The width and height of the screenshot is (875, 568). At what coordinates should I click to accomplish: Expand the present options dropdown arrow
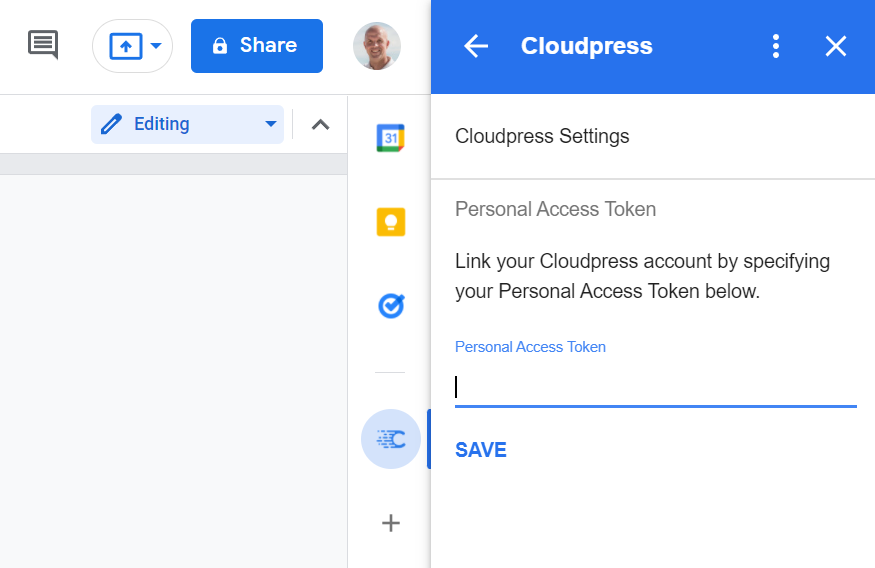point(156,46)
